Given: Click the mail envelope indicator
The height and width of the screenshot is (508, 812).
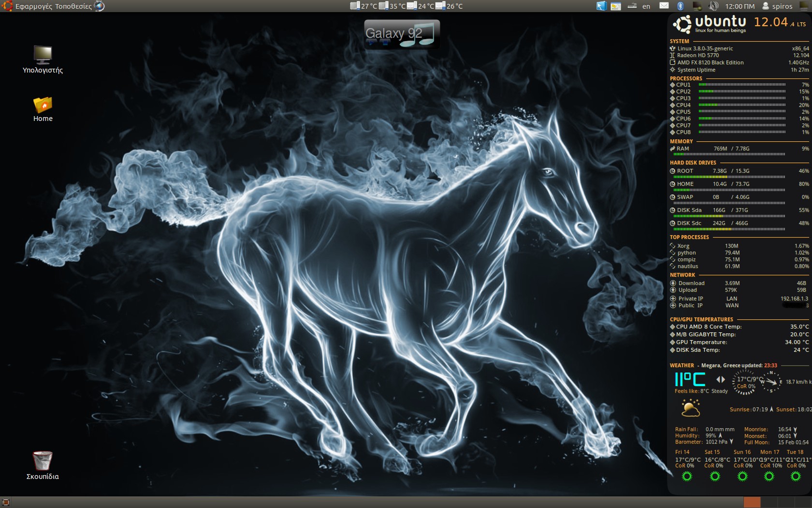Looking at the screenshot, I should (664, 6).
